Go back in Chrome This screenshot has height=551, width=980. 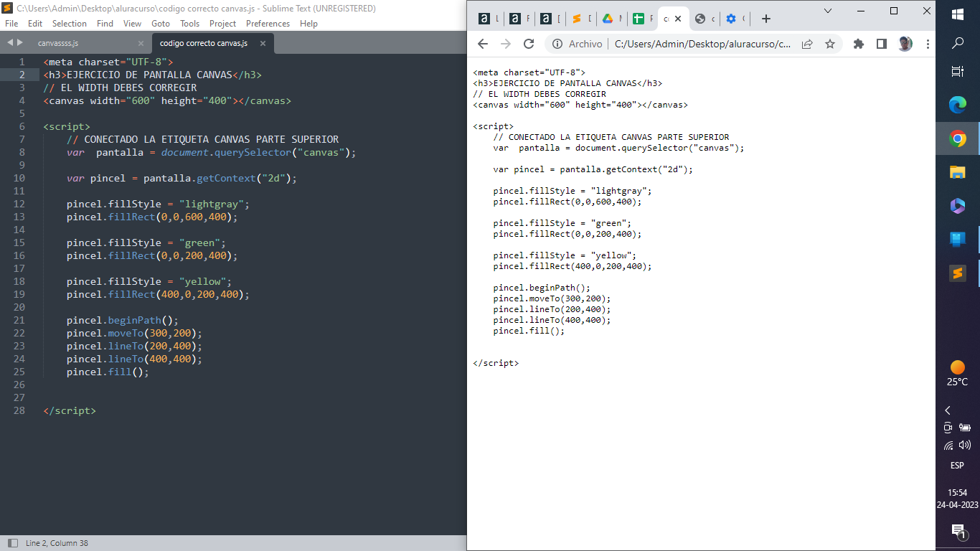click(x=483, y=44)
